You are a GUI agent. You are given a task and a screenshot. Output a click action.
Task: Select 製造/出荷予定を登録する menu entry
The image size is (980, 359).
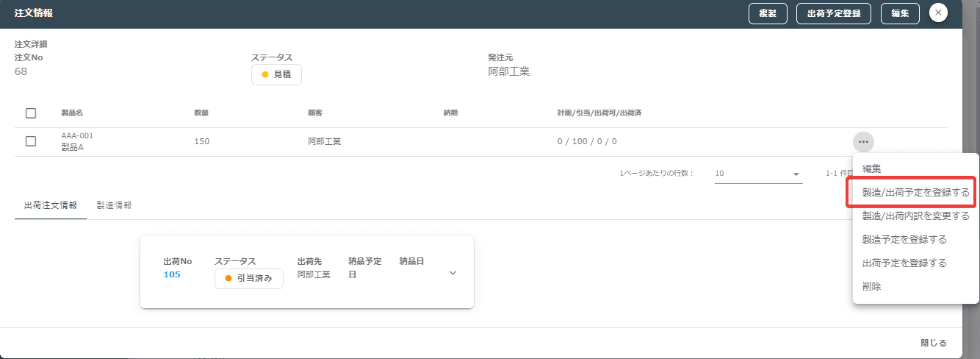[x=916, y=193]
